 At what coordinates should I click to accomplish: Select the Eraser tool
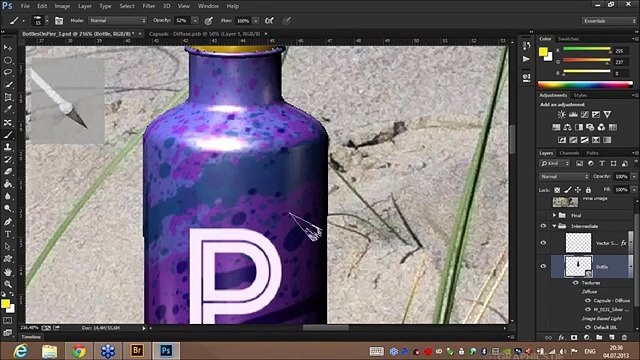pyautogui.click(x=8, y=171)
